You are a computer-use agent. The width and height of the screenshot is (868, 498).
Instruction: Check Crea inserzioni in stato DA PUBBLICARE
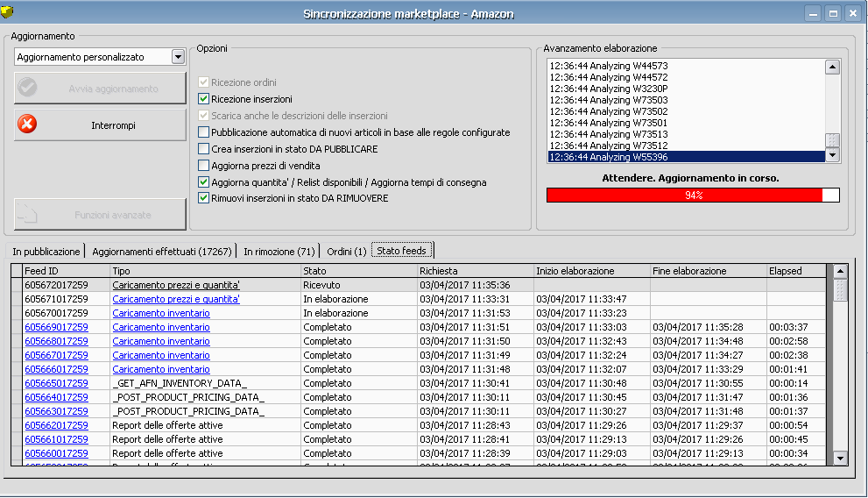point(203,149)
